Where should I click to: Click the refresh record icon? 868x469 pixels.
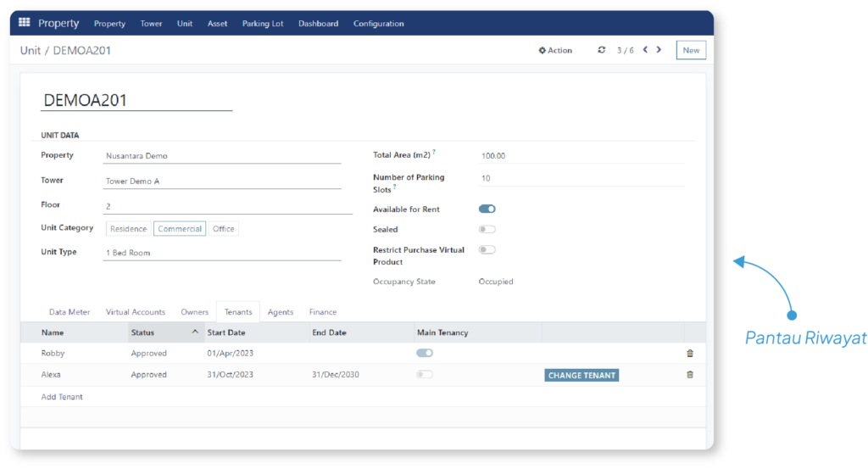[601, 50]
